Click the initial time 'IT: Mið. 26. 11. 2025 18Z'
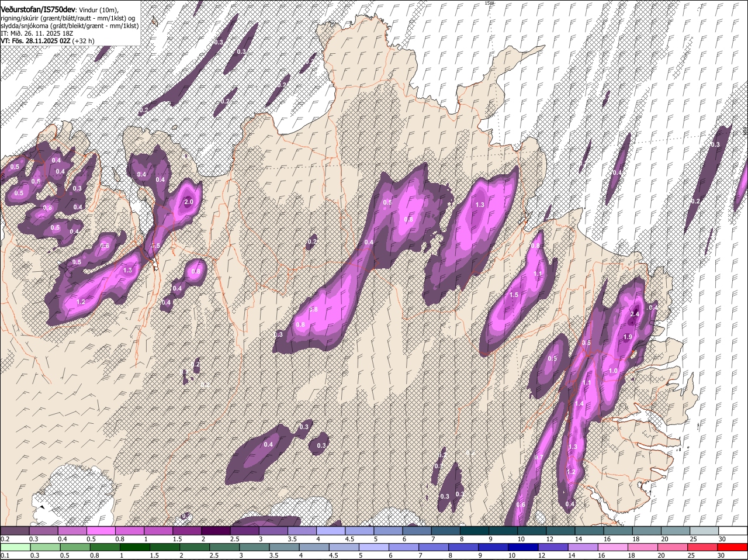This screenshot has width=748, height=560. pos(37,33)
